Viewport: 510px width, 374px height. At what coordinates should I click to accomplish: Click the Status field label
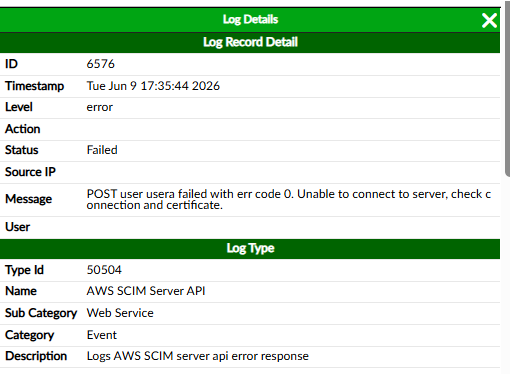point(22,150)
